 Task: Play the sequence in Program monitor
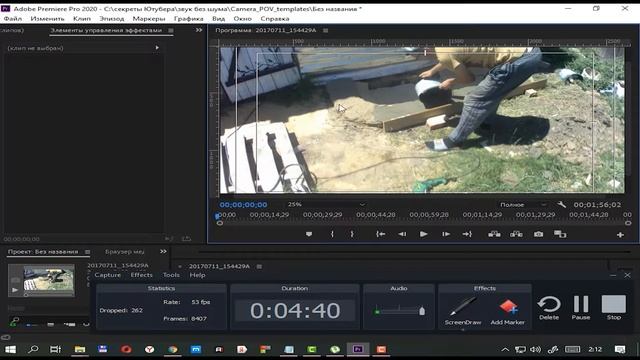coord(424,234)
